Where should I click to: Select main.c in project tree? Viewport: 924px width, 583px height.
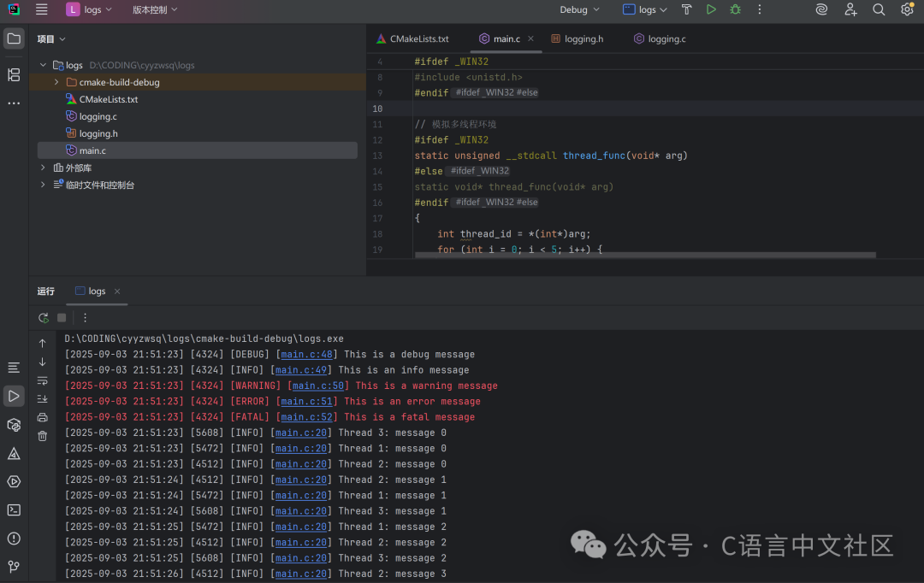click(x=198, y=150)
